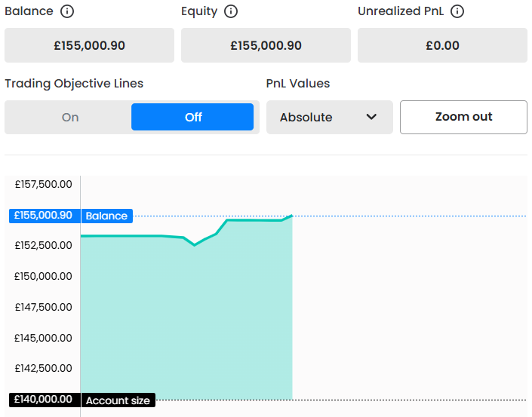Viewport: 532px width, 417px height.
Task: Click the chevron arrow in PnL dropdown
Action: [x=371, y=117]
